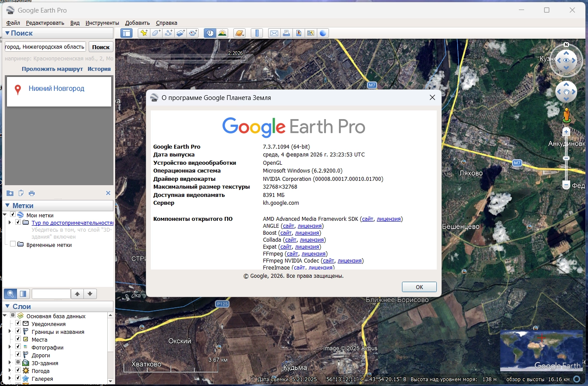Viewport: 588px width, 386px height.
Task: Click the red pin next to Нижний Новгород
Action: (x=18, y=90)
